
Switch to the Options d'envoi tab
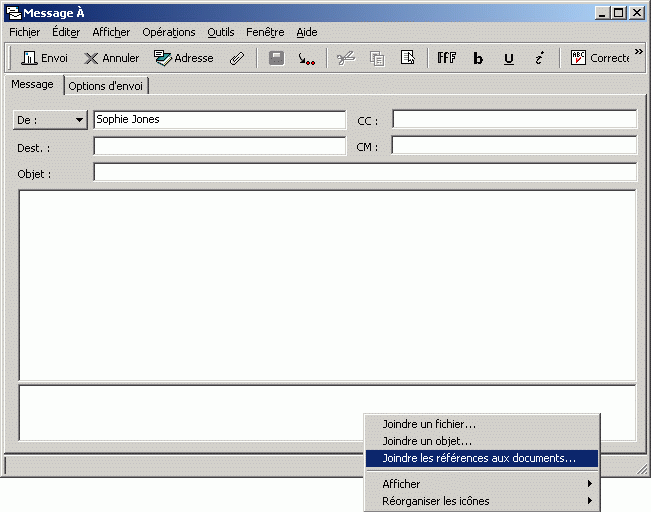105,86
